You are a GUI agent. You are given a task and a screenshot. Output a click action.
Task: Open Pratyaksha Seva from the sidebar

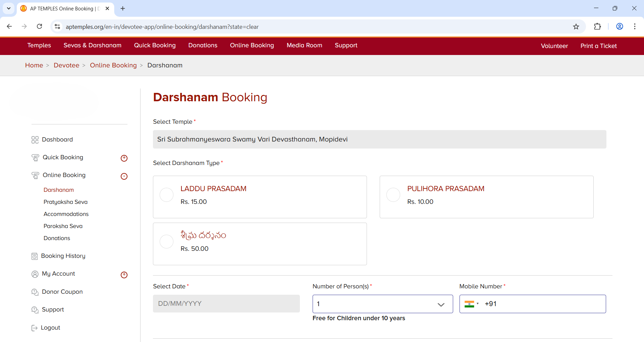click(65, 202)
